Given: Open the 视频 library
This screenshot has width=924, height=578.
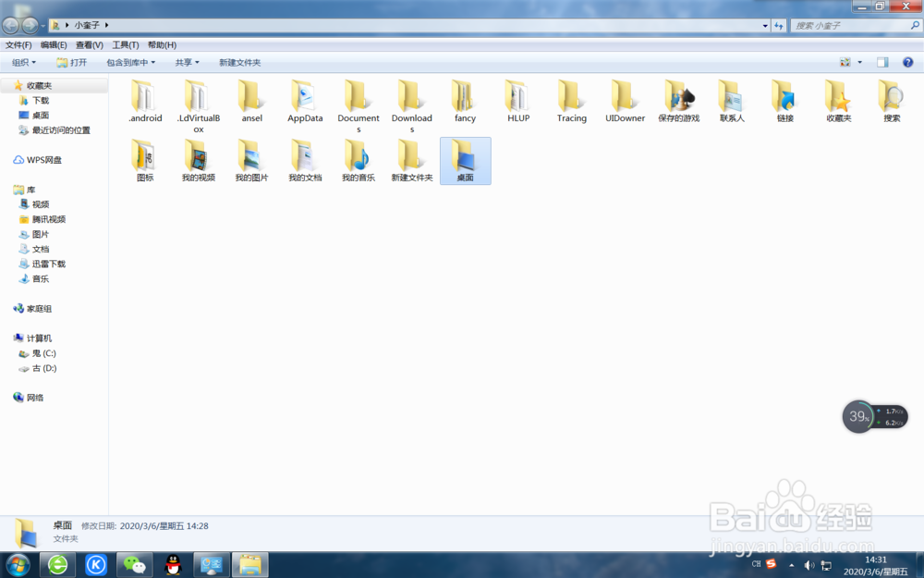Looking at the screenshot, I should (40, 204).
